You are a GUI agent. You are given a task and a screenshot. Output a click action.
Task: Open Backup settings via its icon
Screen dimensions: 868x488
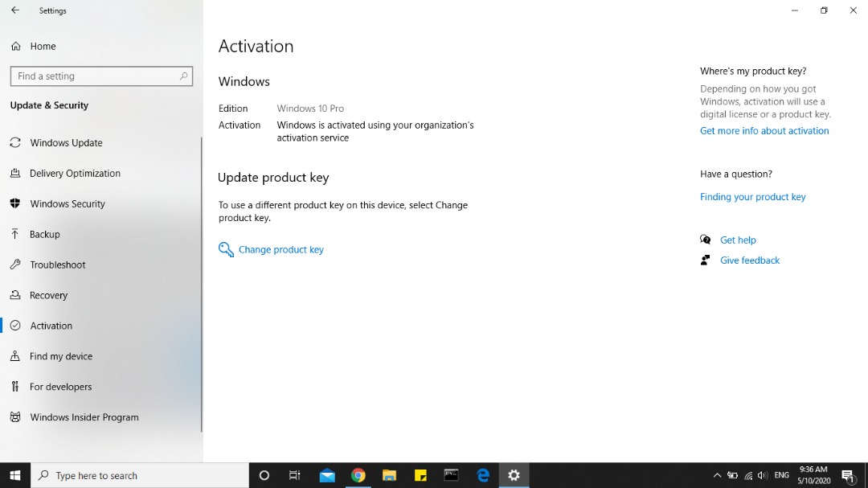coord(15,234)
